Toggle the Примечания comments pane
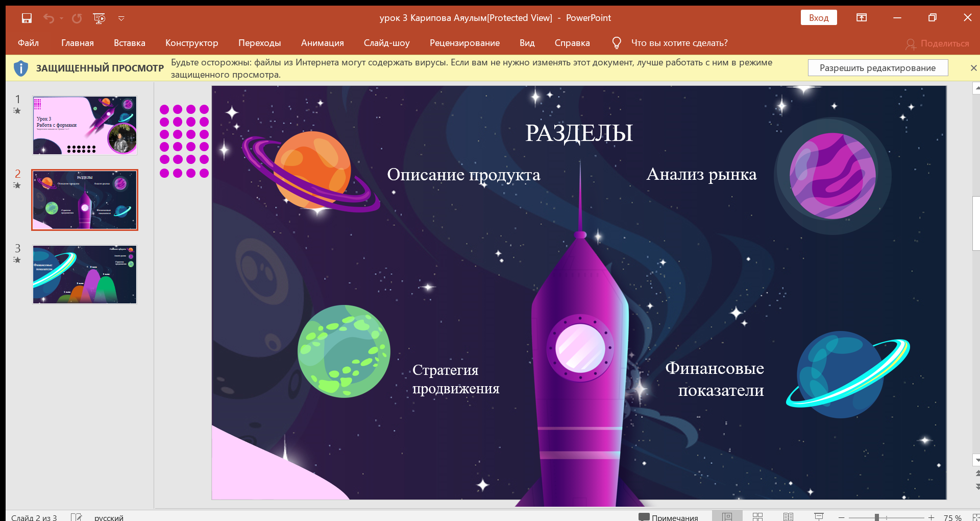Screen dimensions: 980x521 pos(669,517)
